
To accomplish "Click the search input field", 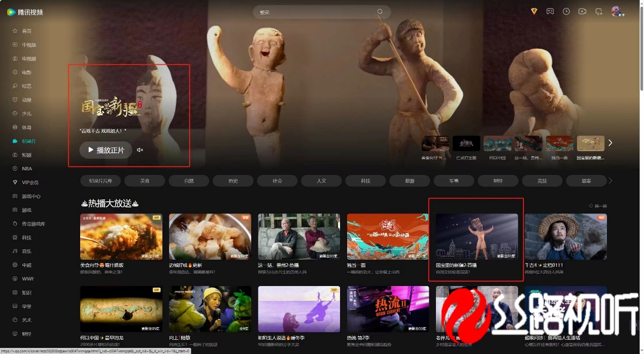I will click(315, 12).
